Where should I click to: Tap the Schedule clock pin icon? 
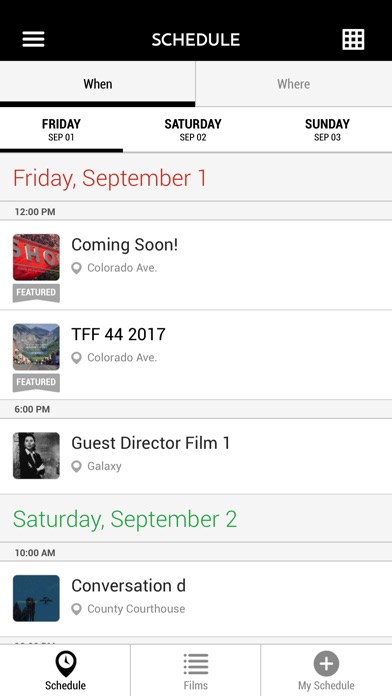65,664
